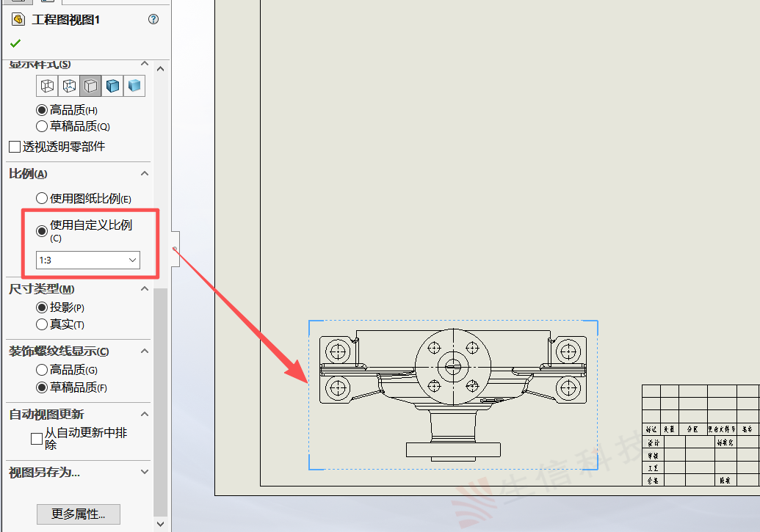
Task: Click the panel scrollbar down arrow
Action: pyautogui.click(x=160, y=524)
